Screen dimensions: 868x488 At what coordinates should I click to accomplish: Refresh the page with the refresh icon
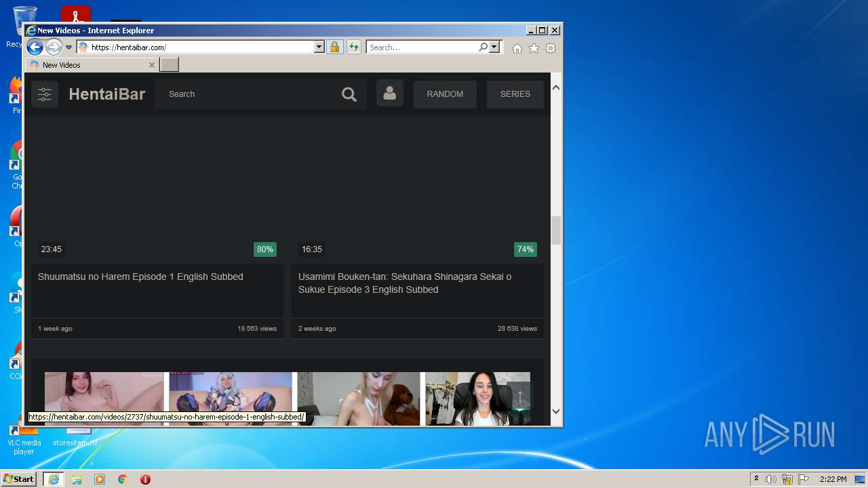[354, 47]
